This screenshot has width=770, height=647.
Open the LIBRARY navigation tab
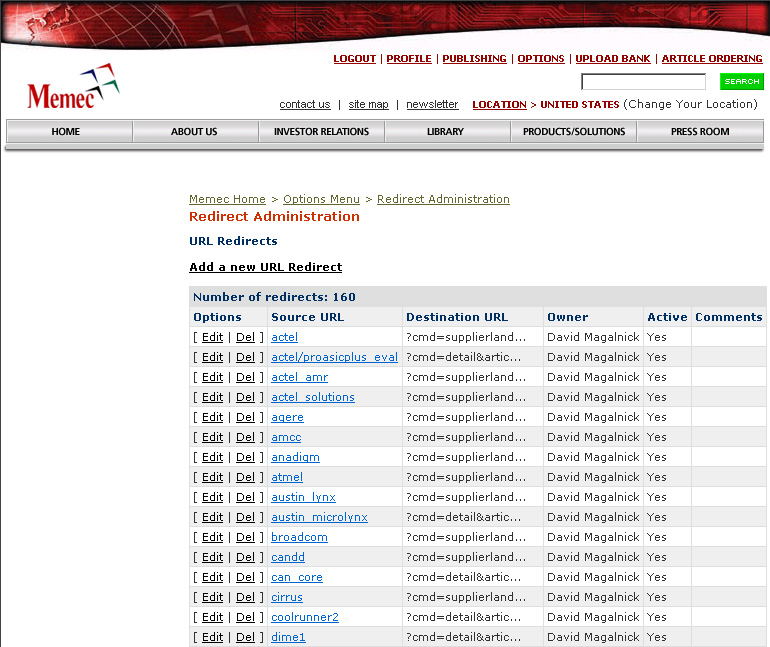click(445, 132)
